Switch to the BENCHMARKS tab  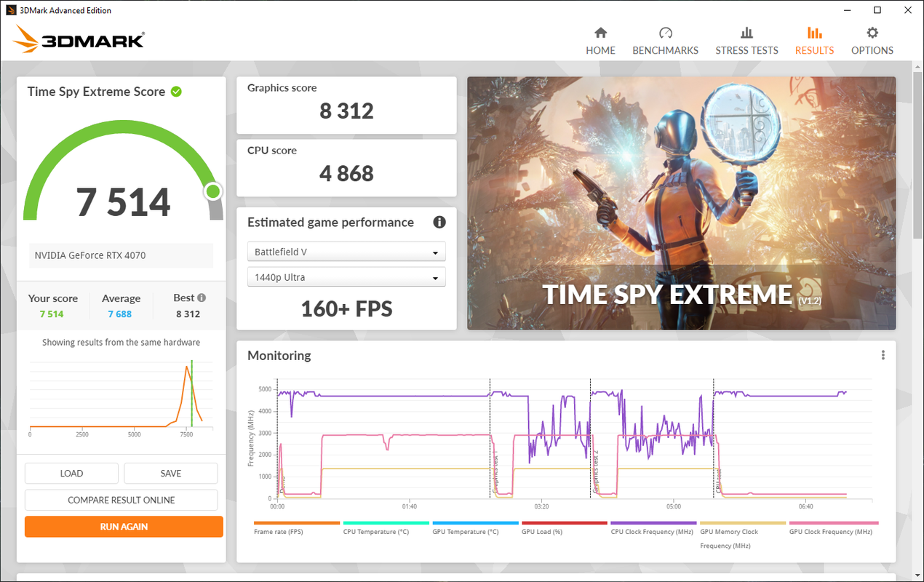665,41
